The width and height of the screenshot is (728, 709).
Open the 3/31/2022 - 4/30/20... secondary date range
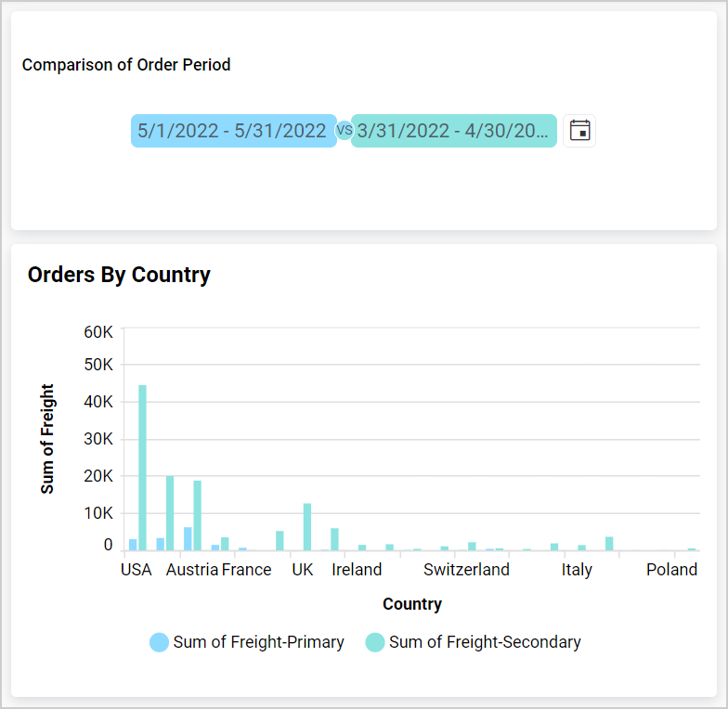453,131
